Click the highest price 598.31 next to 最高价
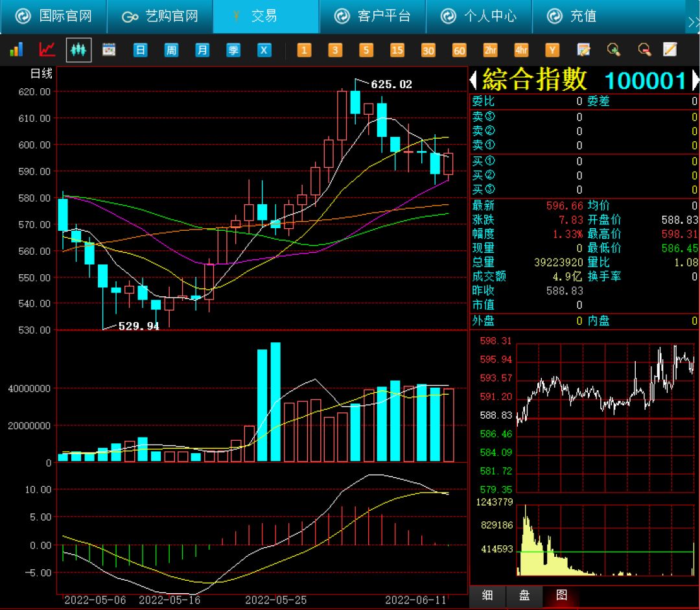 click(x=679, y=235)
